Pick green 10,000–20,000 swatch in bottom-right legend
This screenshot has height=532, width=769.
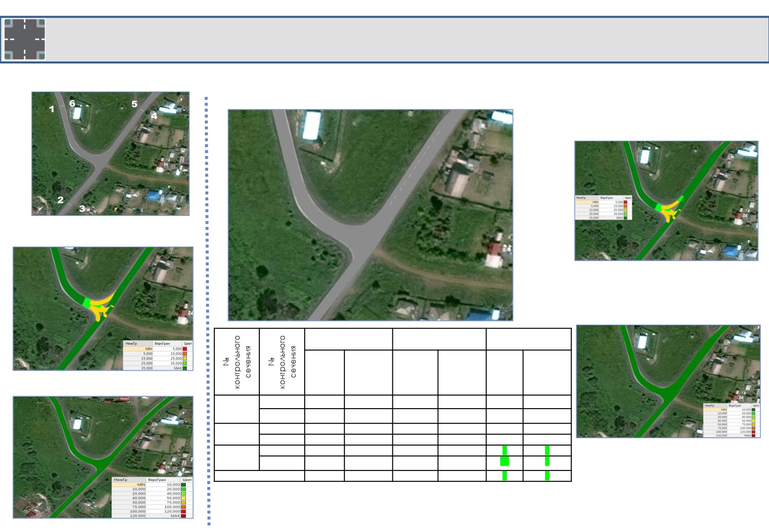point(753,413)
